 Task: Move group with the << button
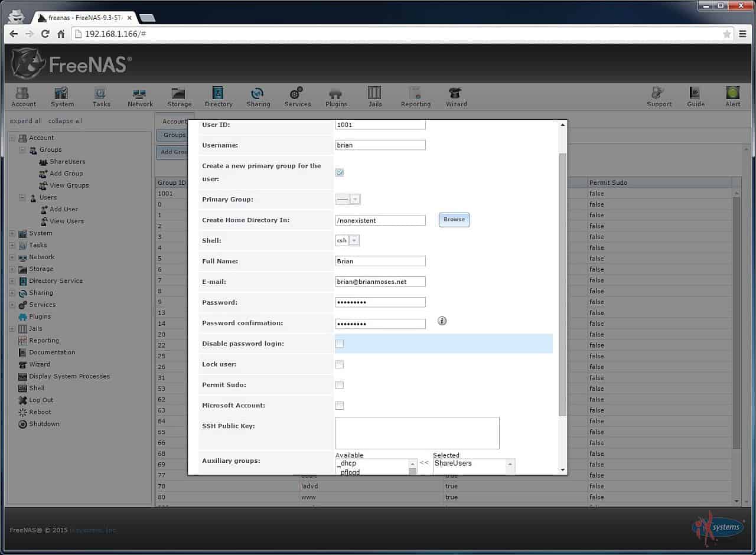423,463
